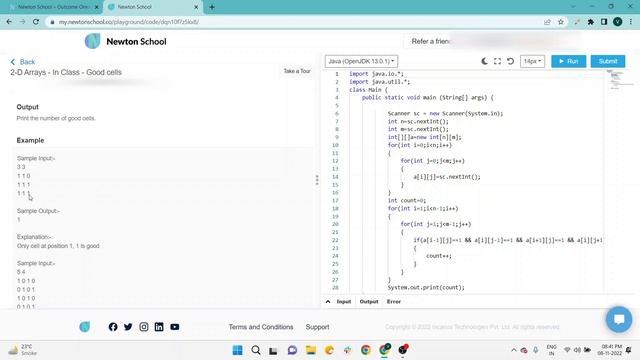The width and height of the screenshot is (640, 360).
Task: Open a new browser tab
Action: coord(212,7)
